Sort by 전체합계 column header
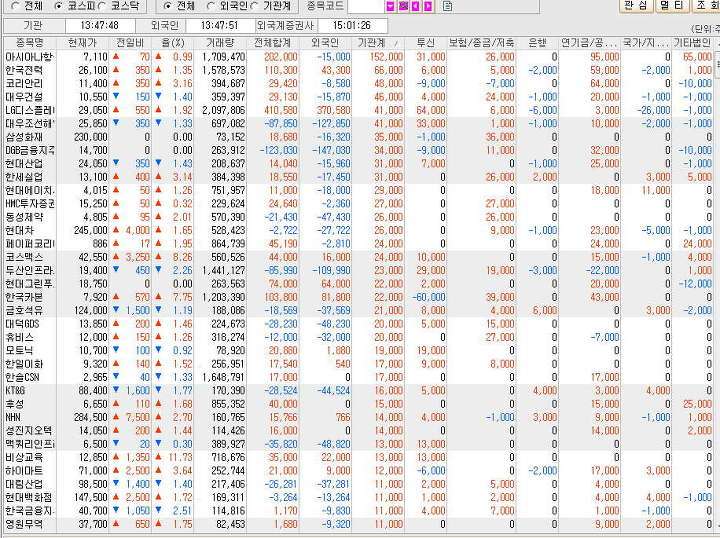 (272, 43)
